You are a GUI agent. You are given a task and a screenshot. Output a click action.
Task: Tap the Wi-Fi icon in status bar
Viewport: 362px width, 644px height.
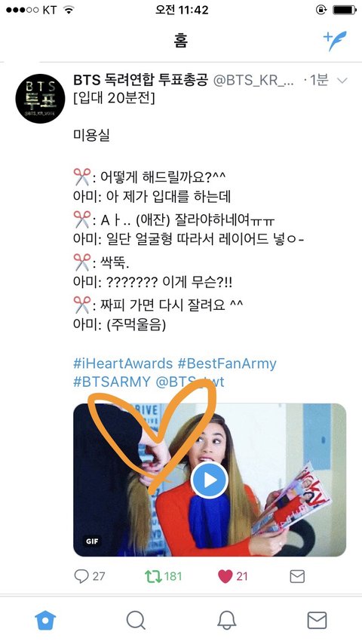click(69, 10)
